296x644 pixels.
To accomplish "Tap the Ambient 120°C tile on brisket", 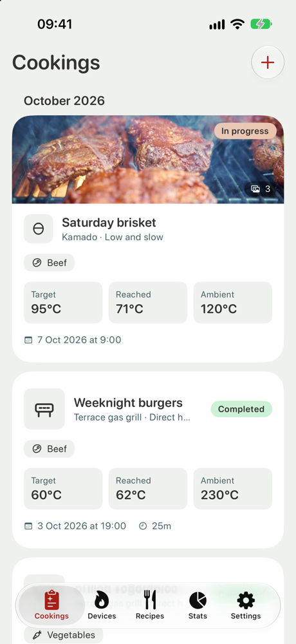I will tap(233, 302).
